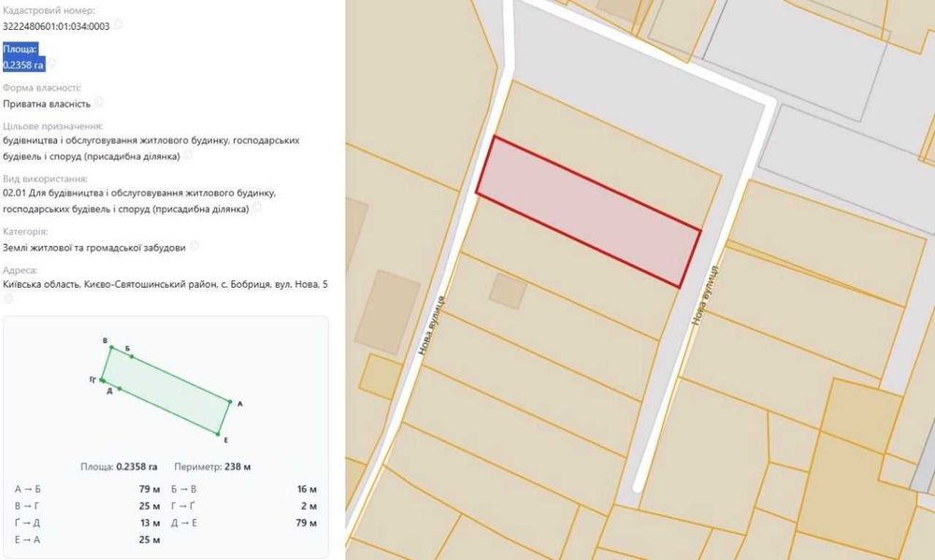Click the address Київська область, с. Бобриця

pyautogui.click(x=165, y=284)
